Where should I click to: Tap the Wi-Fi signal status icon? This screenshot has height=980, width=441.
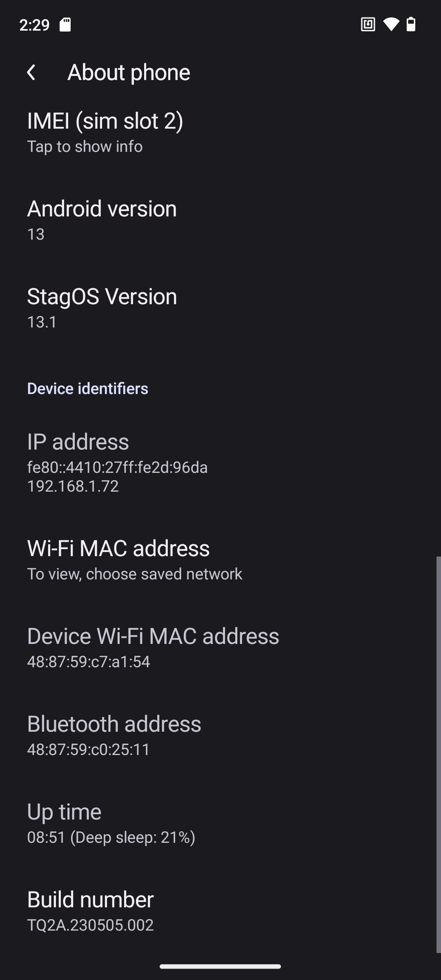point(391,24)
